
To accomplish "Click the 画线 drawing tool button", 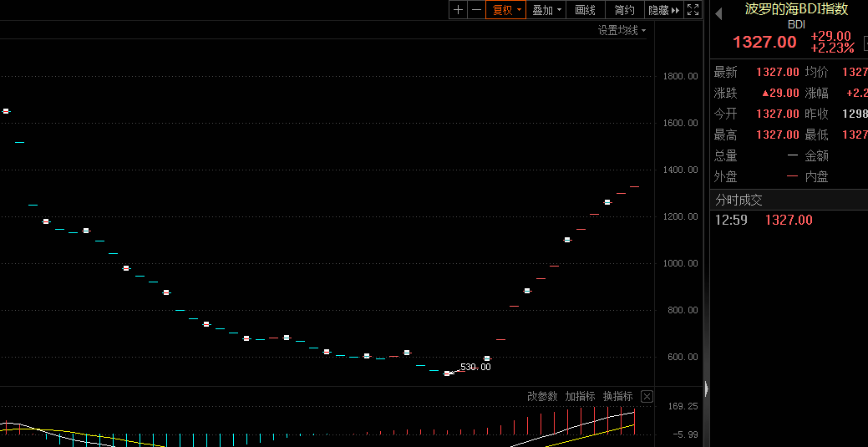I will pyautogui.click(x=586, y=10).
